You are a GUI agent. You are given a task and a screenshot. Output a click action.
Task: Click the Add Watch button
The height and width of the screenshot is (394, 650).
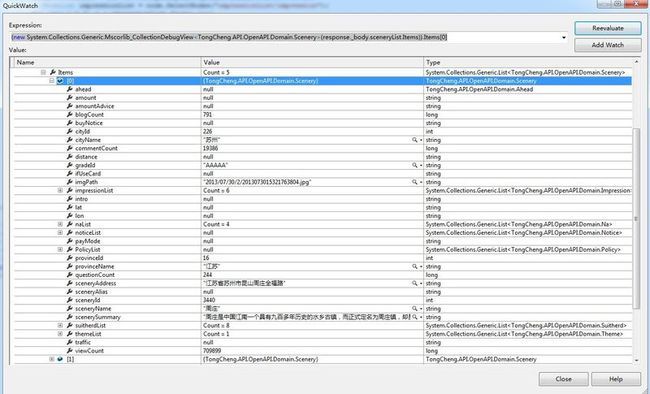point(608,45)
